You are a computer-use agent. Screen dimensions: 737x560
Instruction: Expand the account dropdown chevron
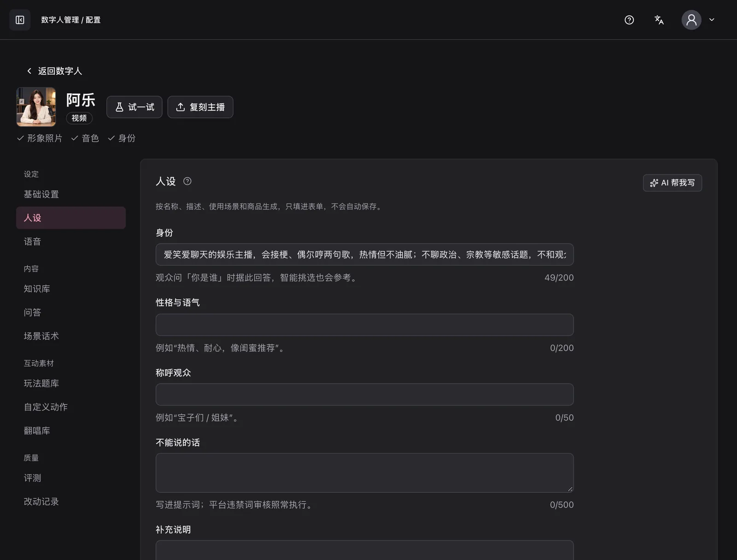pyautogui.click(x=712, y=20)
